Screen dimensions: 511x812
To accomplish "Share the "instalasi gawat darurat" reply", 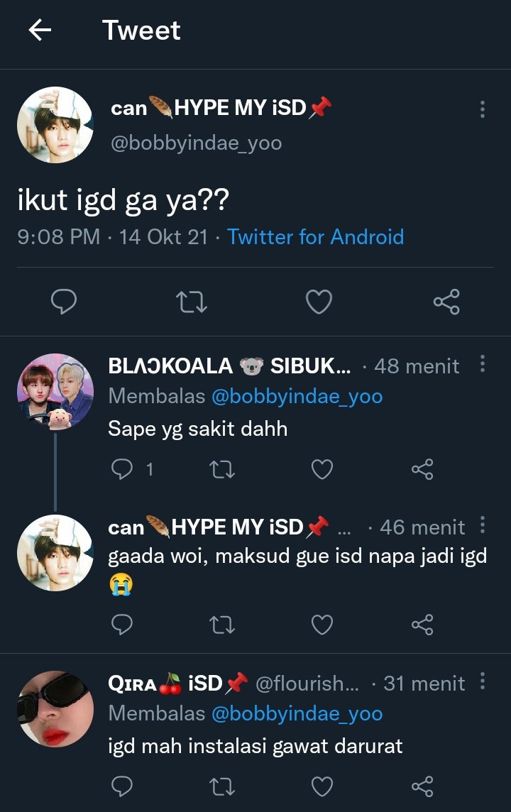I will pos(422,786).
